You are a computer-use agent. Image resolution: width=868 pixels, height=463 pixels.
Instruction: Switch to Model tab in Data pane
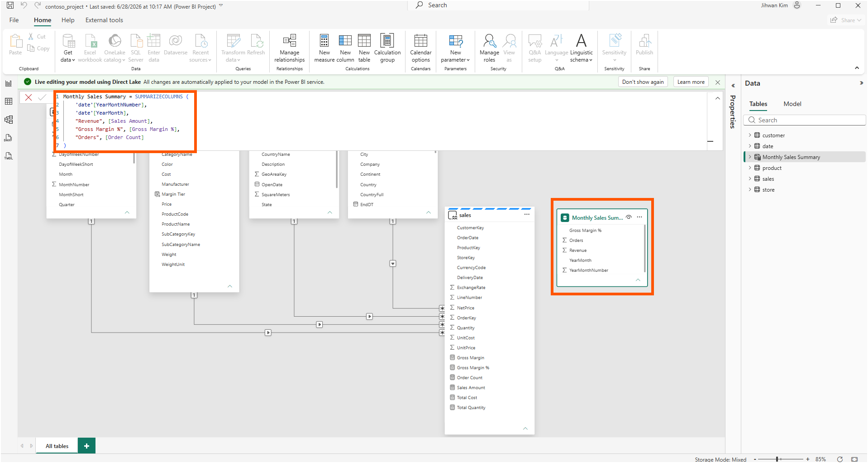[792, 104]
